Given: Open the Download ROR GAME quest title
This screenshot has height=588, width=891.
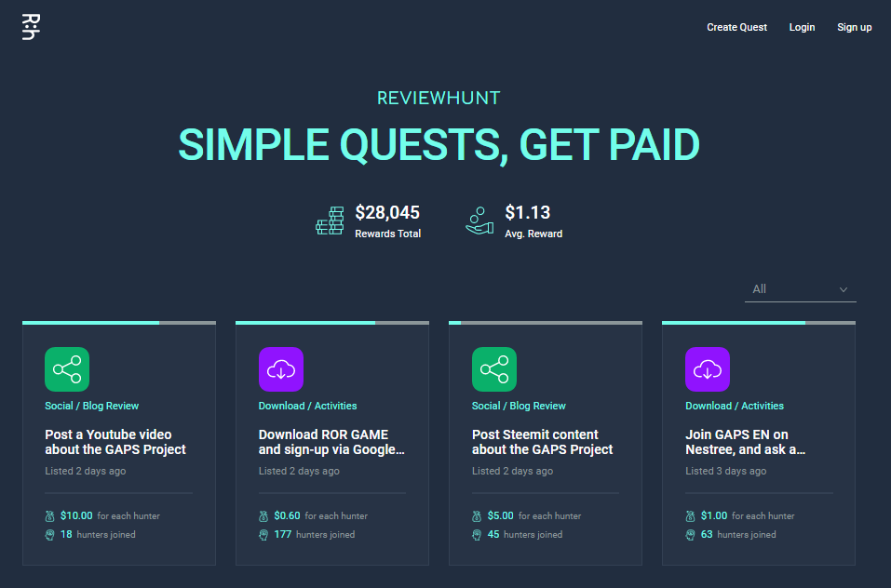Looking at the screenshot, I should pyautogui.click(x=331, y=442).
